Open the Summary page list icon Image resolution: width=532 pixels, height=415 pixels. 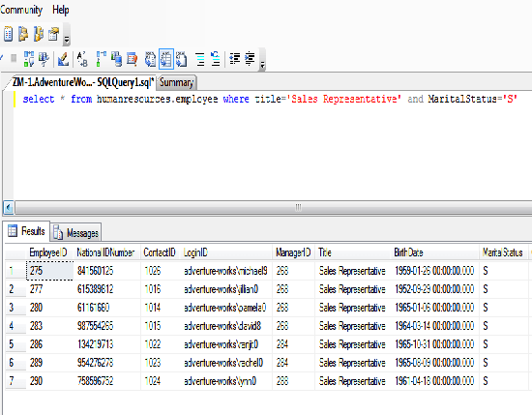(x=8, y=34)
